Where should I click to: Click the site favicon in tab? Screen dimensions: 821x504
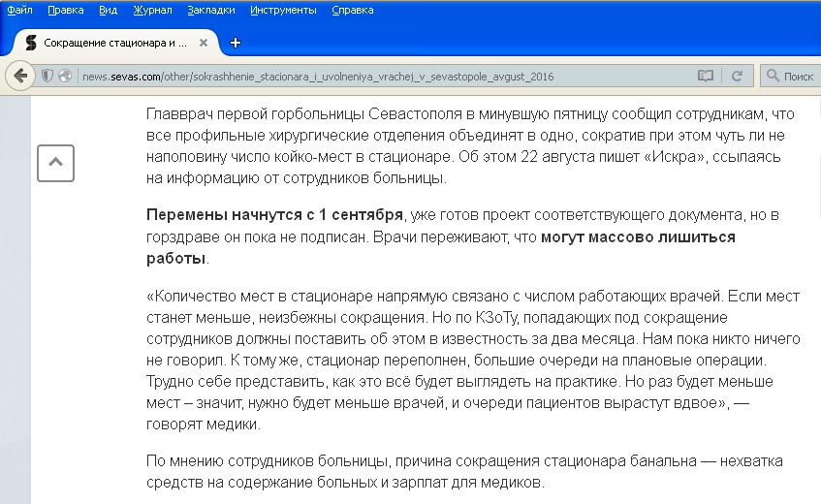(31, 43)
